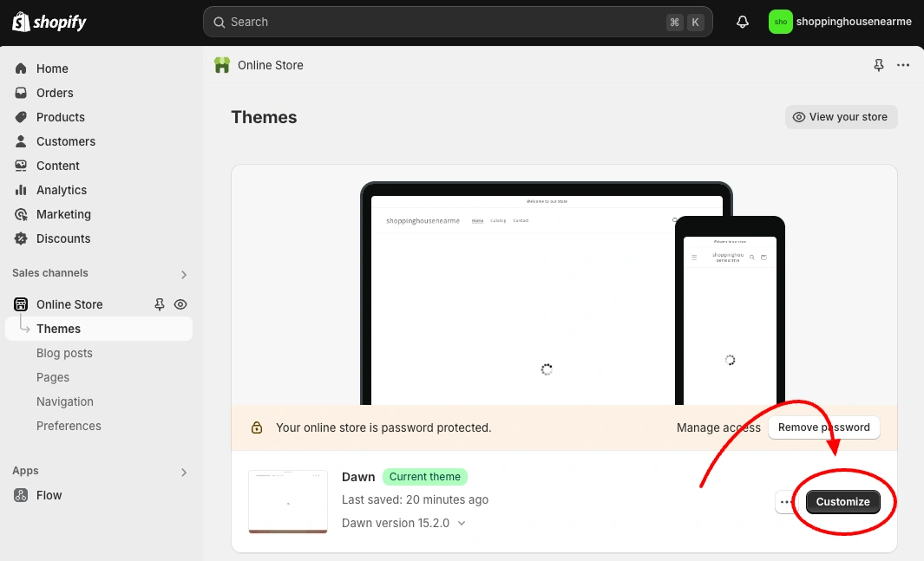Click the Discounts badge icon
The image size is (924, 561).
tap(21, 238)
